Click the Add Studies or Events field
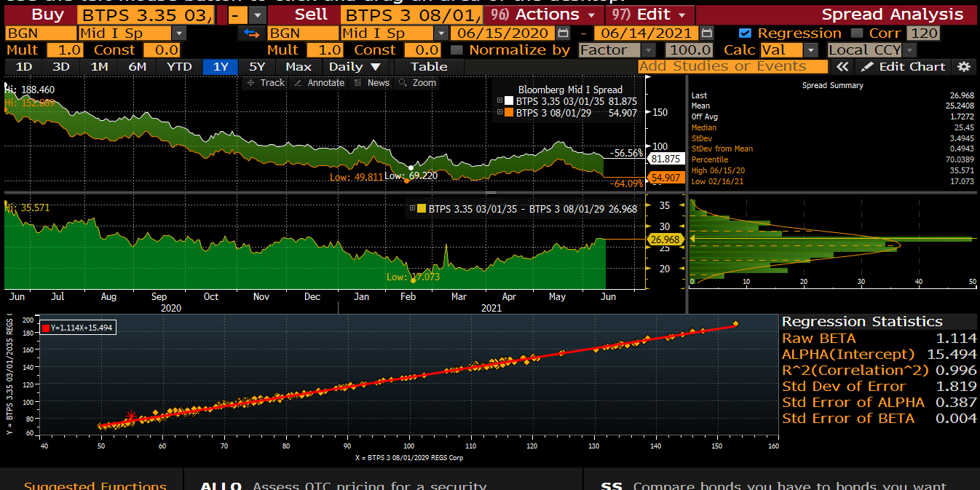Image resolution: width=980 pixels, height=490 pixels. [733, 66]
